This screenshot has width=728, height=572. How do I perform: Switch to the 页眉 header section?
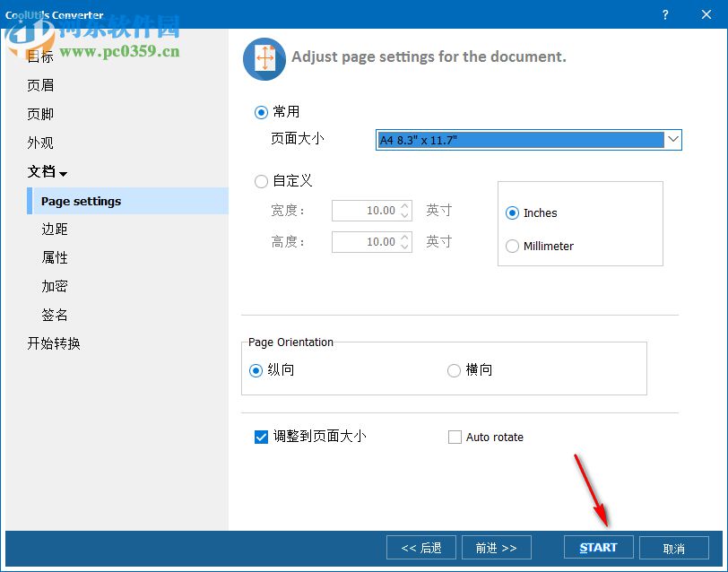(40, 84)
